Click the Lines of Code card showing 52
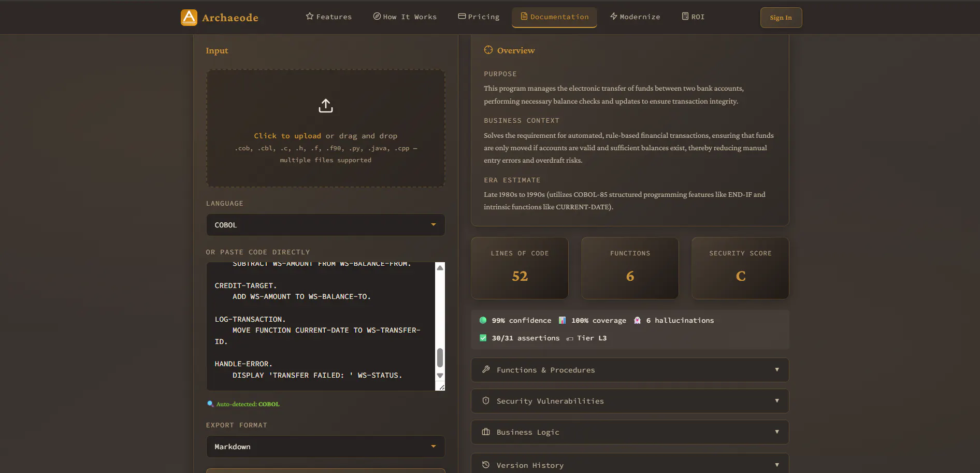Image resolution: width=980 pixels, height=473 pixels. (520, 268)
